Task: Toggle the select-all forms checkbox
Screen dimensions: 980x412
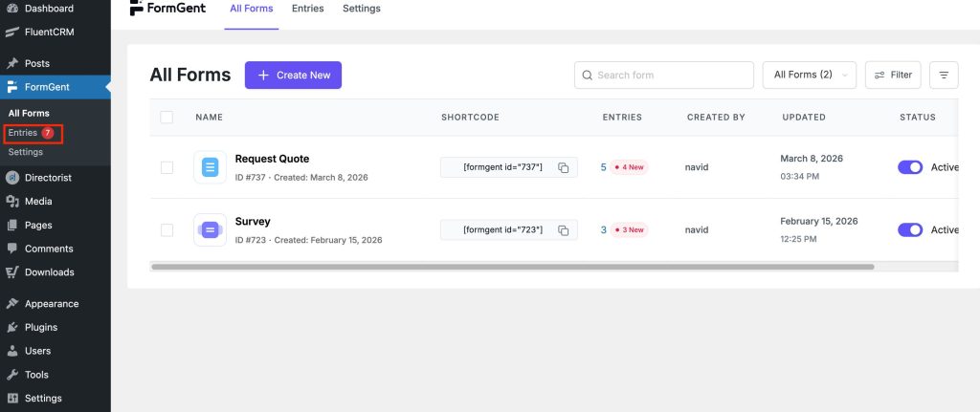Action: pos(167,118)
